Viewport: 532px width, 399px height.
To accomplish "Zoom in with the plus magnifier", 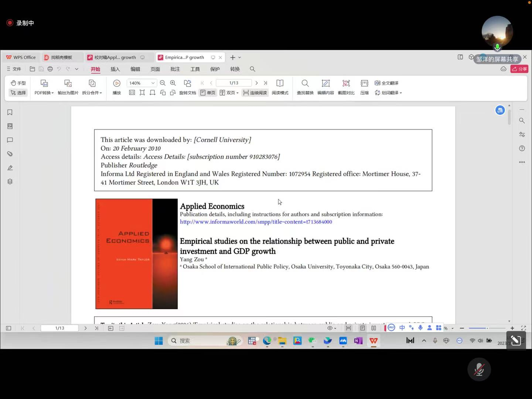I will pos(173,83).
